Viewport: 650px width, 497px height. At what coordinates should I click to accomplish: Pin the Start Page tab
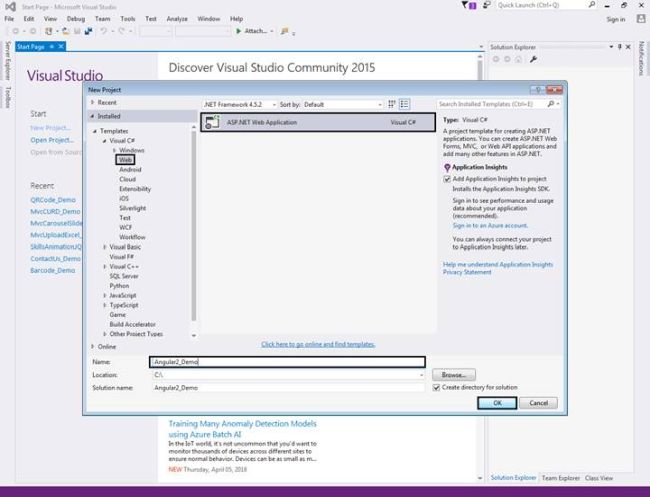pos(52,46)
